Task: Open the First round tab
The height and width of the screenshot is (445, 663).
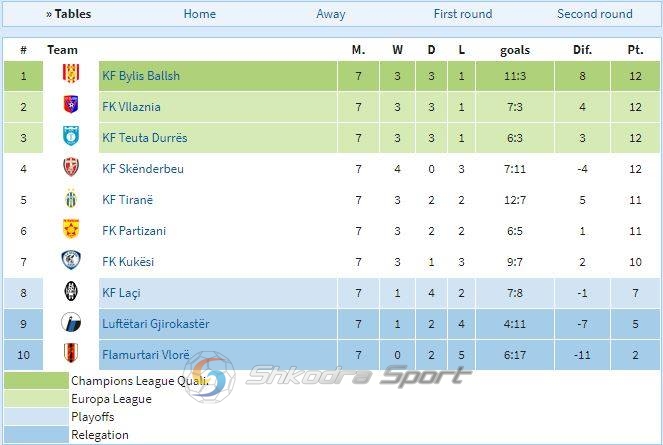Action: tap(463, 14)
